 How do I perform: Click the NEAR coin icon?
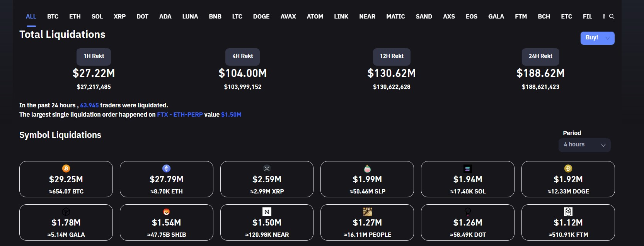point(267,212)
